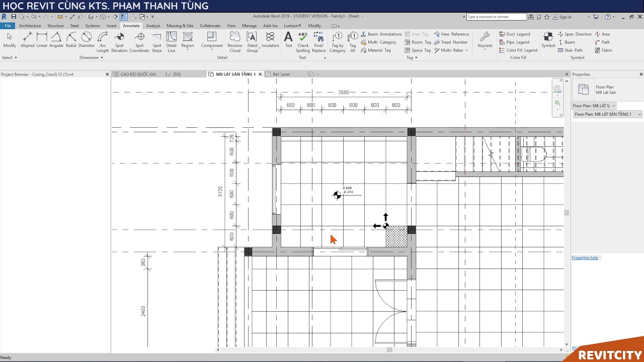The width and height of the screenshot is (644, 362).
Task: Open Find/Replace tool
Action: tap(318, 42)
